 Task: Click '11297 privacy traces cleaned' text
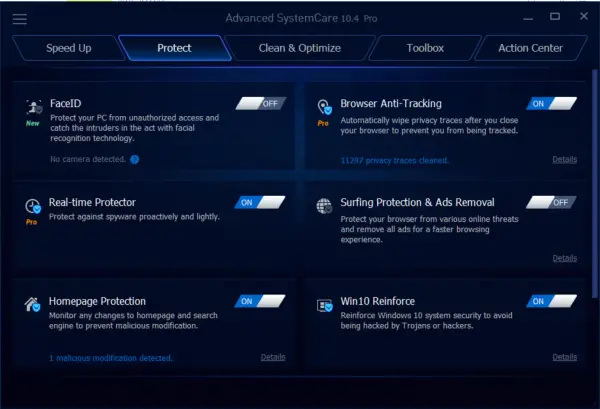coord(395,160)
